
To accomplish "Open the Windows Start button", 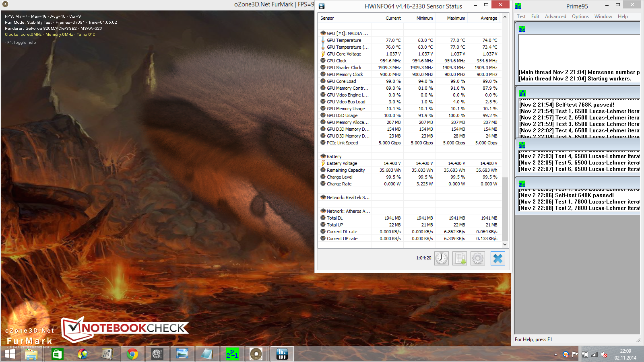I will click(x=10, y=354).
